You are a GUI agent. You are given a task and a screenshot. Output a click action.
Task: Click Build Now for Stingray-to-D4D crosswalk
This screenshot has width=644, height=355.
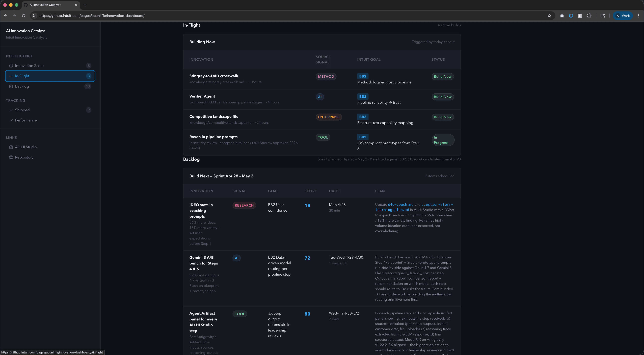tap(443, 76)
